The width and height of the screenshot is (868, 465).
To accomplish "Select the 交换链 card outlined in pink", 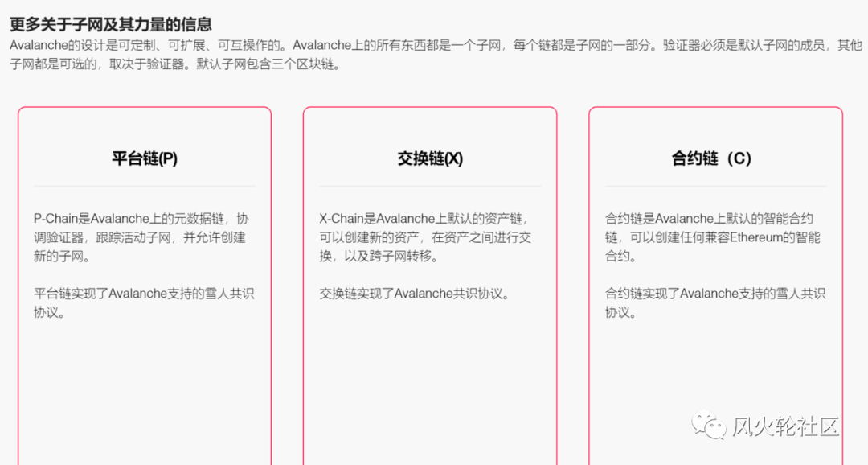I will click(x=430, y=286).
